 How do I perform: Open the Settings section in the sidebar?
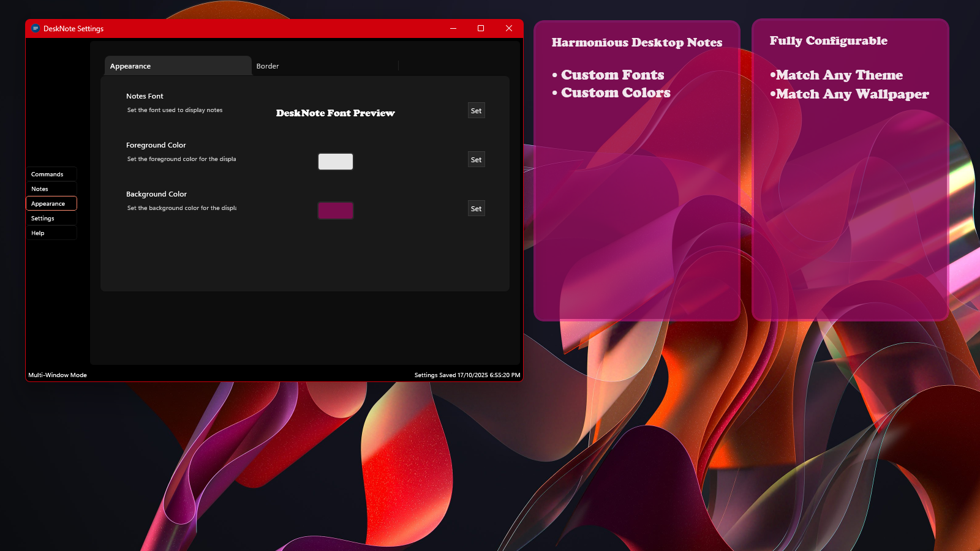51,218
